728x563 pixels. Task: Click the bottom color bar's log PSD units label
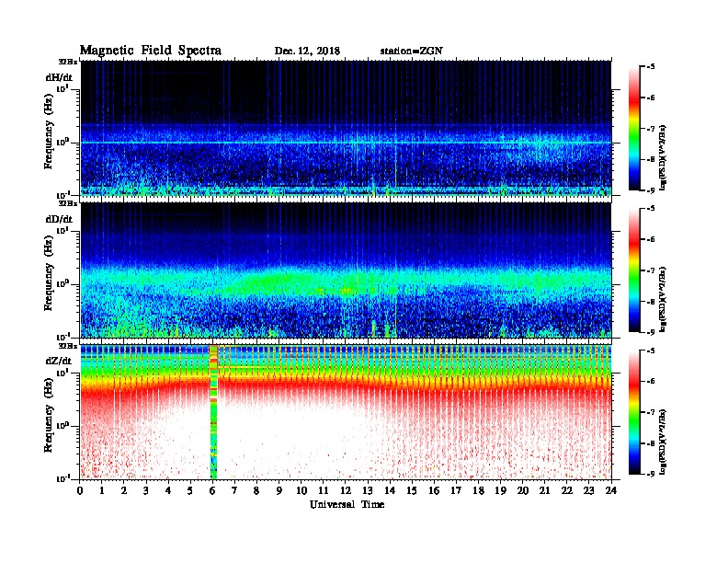coord(663,442)
